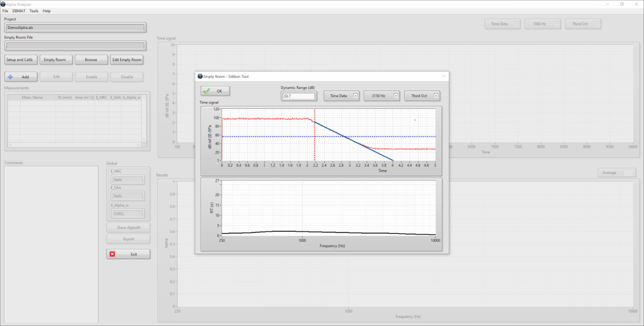
Task: Open the DBMAT menu
Action: click(18, 11)
